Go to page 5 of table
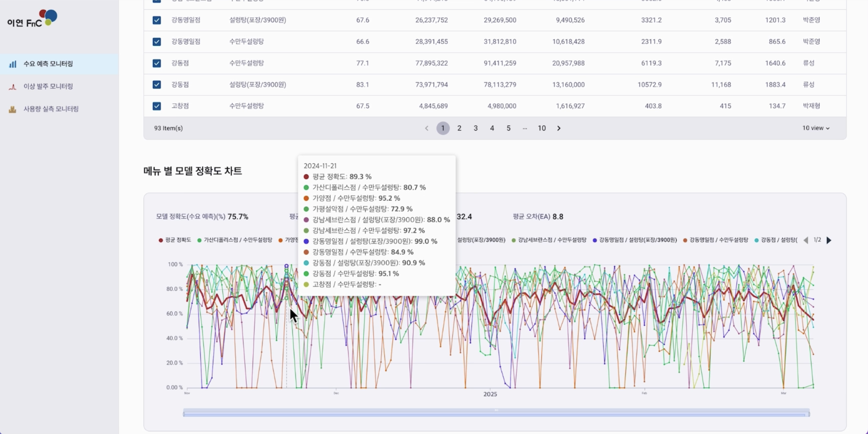This screenshot has width=868, height=434. pyautogui.click(x=509, y=128)
